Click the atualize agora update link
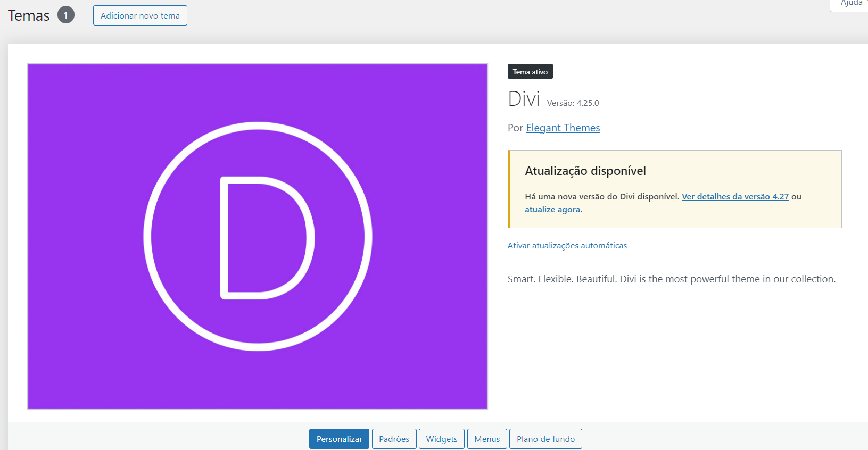Screen dimensions: 868x450 point(552,209)
